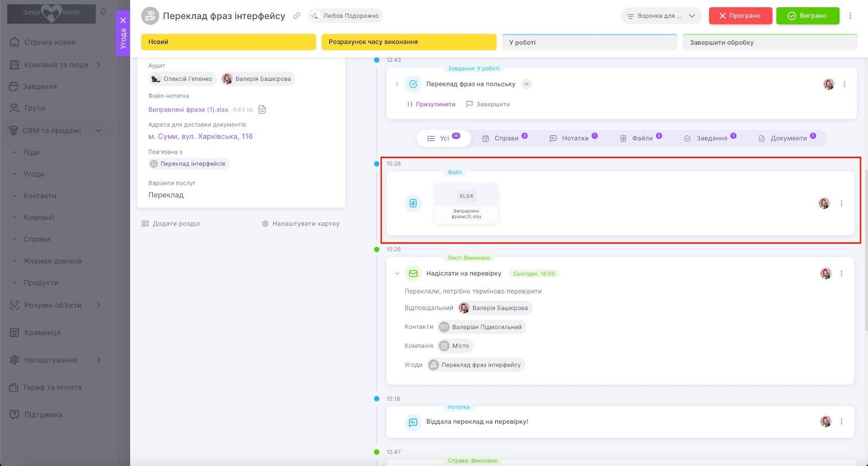The height and width of the screenshot is (466, 868).
Task: Click Завершити to finish the task
Action: click(488, 104)
